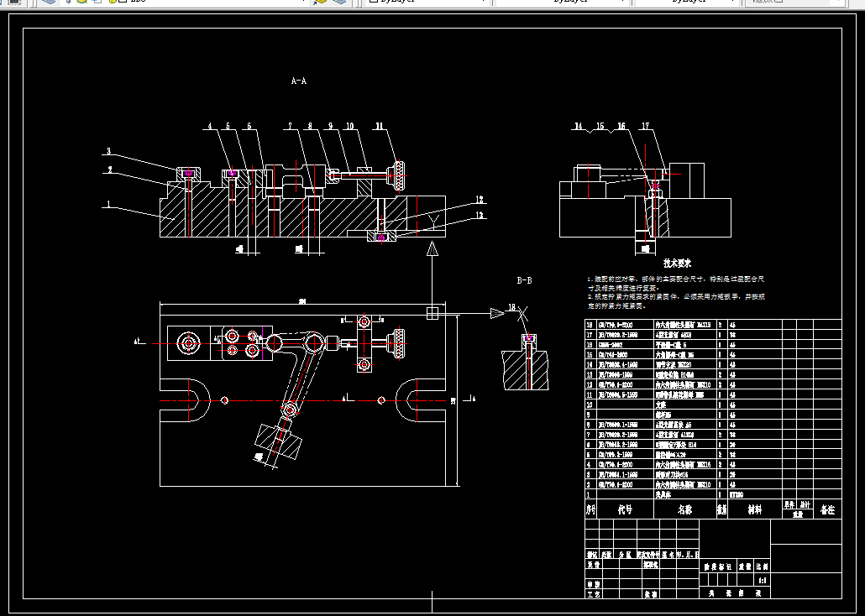This screenshot has width=865, height=616.
Task: Click the Layer Previous icon
Action: (340, 2)
